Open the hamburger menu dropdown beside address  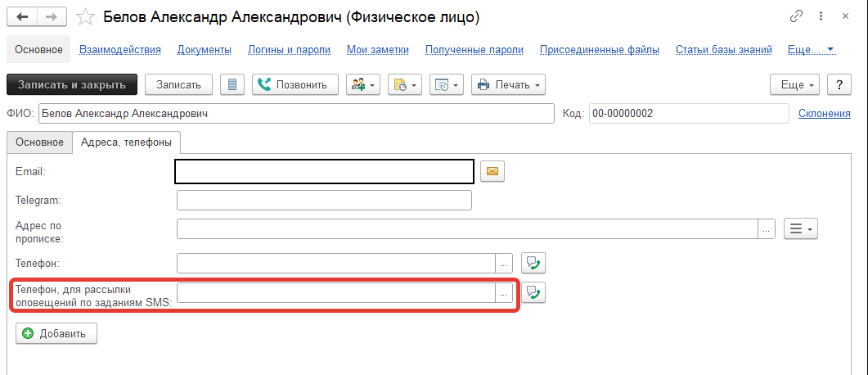pos(800,228)
